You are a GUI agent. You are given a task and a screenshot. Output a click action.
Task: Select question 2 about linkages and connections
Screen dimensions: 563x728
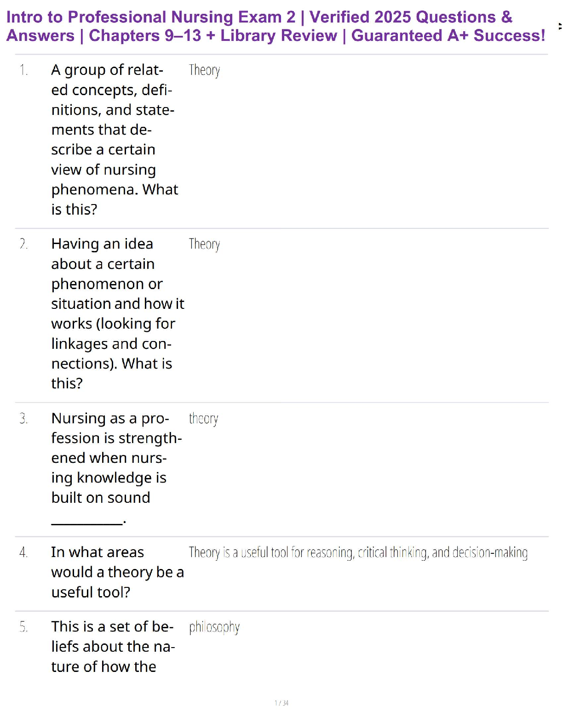[x=117, y=313]
